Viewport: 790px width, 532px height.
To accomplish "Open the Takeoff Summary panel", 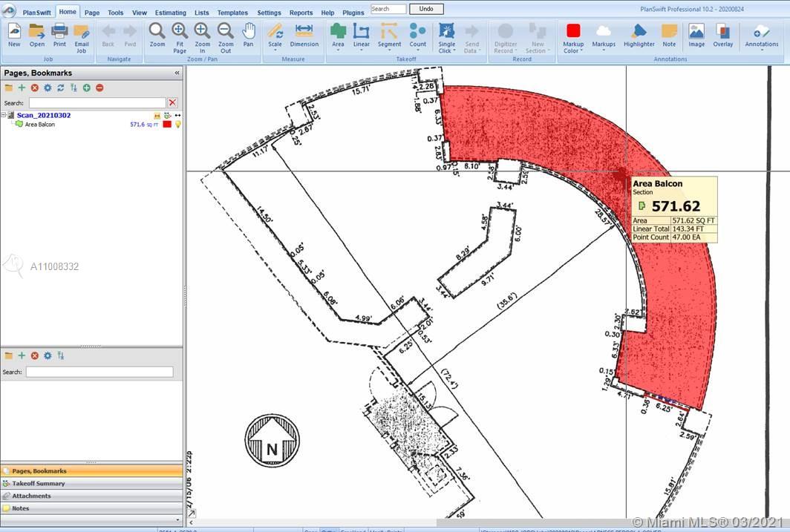I will (39, 484).
